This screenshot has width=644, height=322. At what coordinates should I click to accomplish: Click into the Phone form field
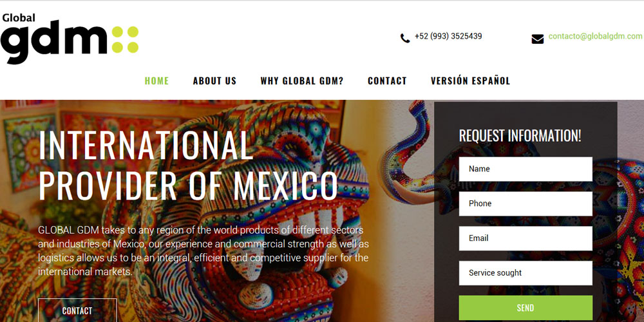(526, 204)
